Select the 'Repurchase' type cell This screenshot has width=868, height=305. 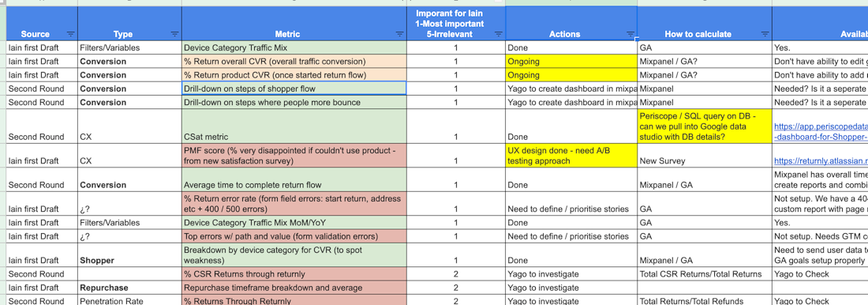(129, 288)
